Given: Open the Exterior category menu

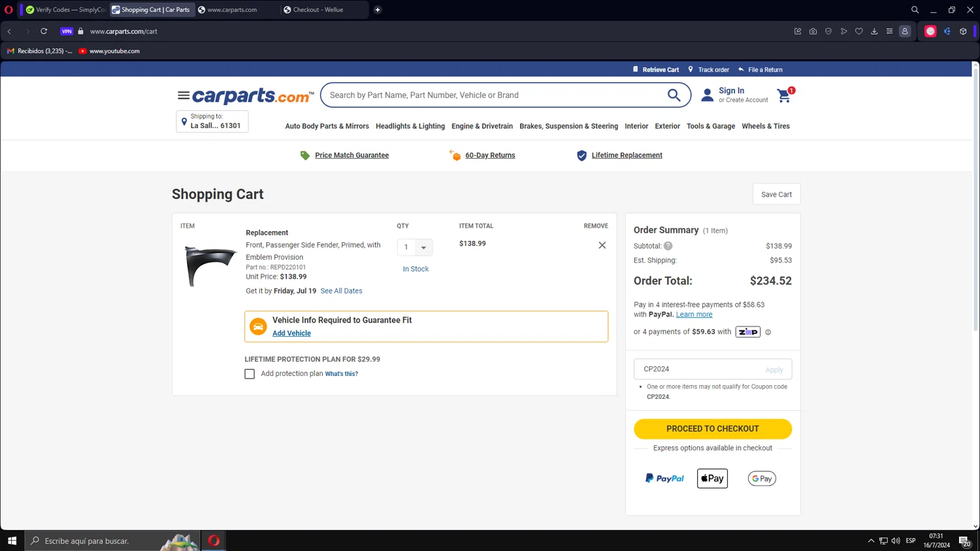Looking at the screenshot, I should pyautogui.click(x=667, y=127).
